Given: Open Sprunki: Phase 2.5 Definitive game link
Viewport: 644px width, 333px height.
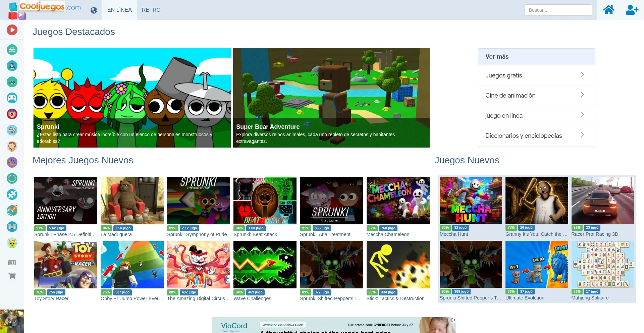Looking at the screenshot, I should (x=65, y=234).
